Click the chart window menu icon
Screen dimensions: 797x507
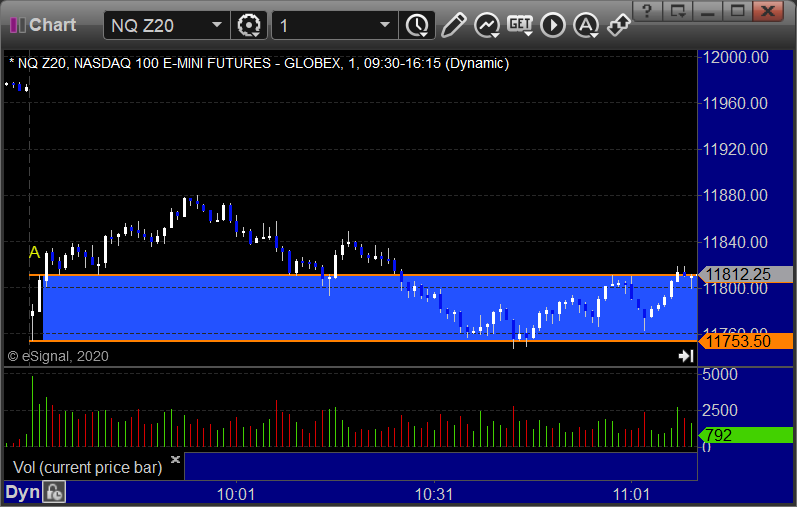(17, 25)
